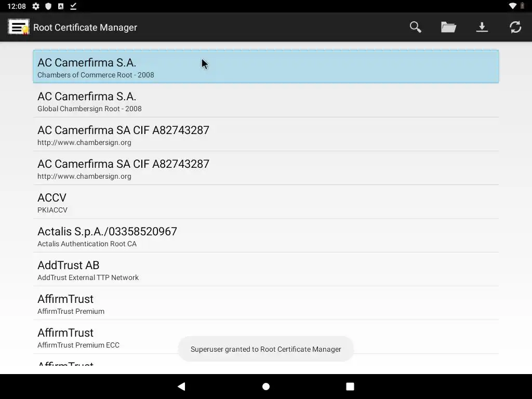Screen dimensions: 532x399
Task: Refresh the certificate list
Action: click(x=515, y=27)
